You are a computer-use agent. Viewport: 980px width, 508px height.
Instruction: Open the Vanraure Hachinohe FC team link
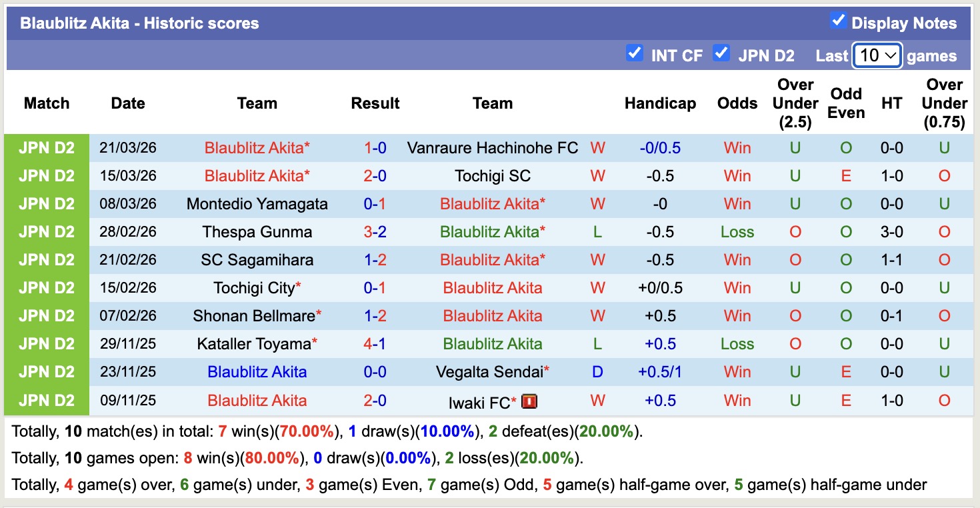click(x=493, y=147)
